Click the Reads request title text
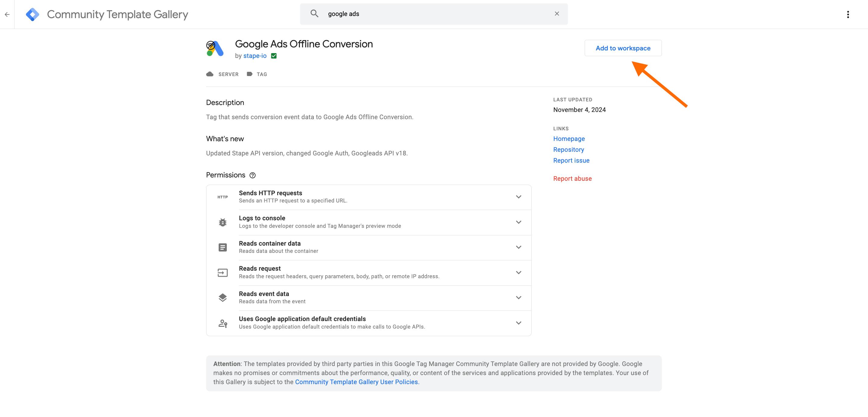 tap(259, 268)
